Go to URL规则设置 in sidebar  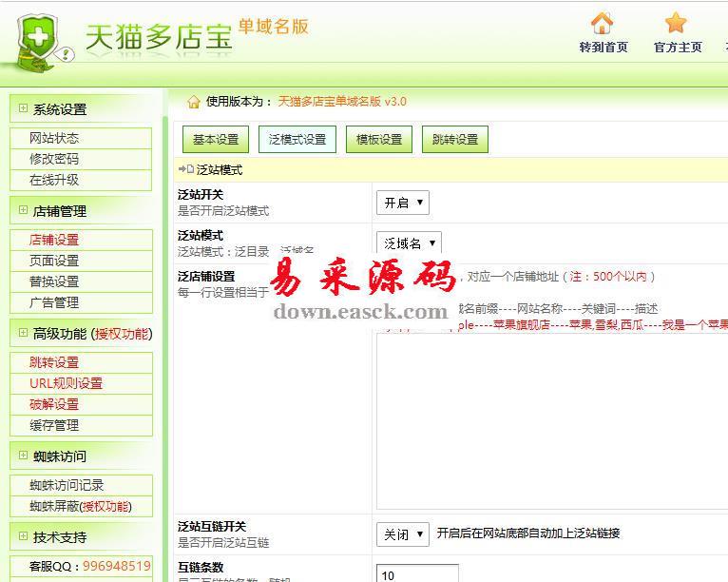(66, 383)
